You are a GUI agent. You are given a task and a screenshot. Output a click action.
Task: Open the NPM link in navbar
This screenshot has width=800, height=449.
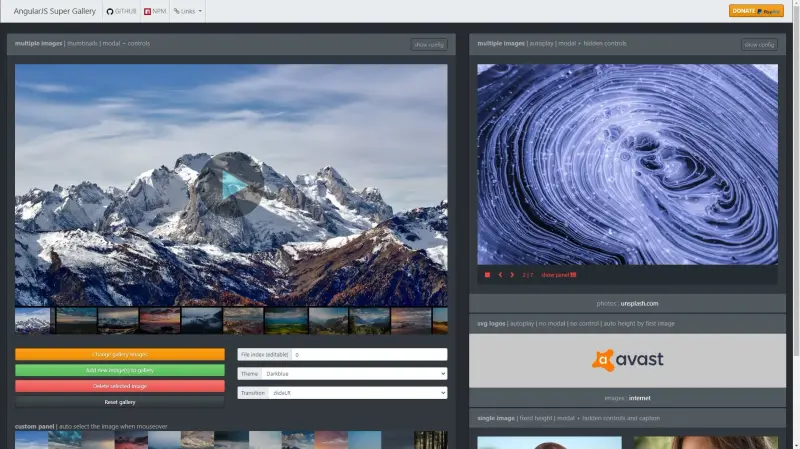[155, 11]
